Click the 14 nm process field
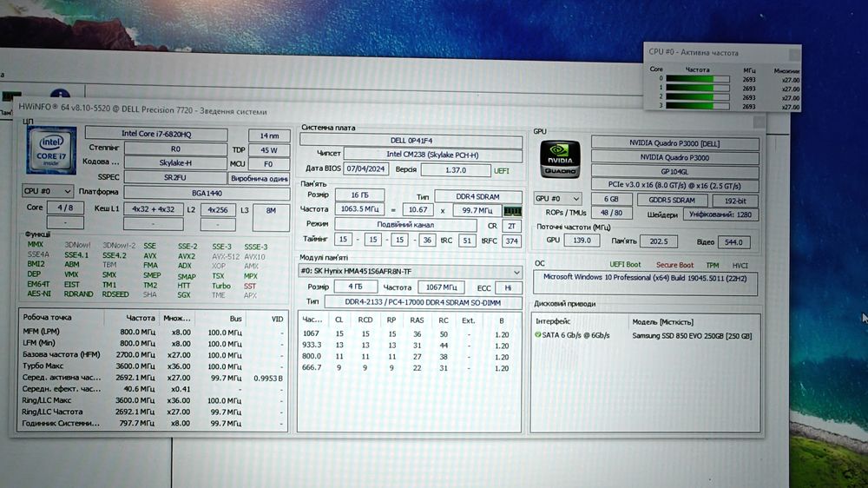Image resolution: width=868 pixels, height=488 pixels. 269,135
